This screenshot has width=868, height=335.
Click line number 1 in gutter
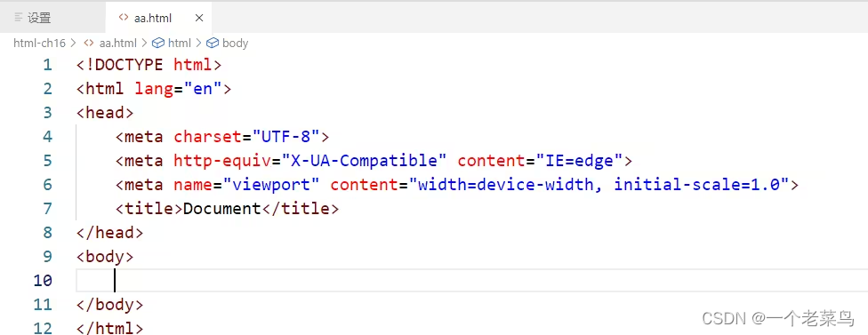pyautogui.click(x=47, y=65)
